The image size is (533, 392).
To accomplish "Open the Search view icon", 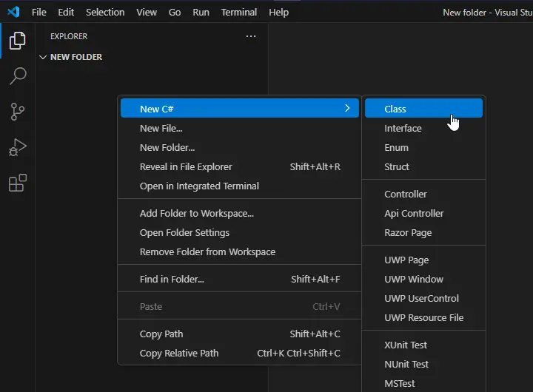I will 17,76.
